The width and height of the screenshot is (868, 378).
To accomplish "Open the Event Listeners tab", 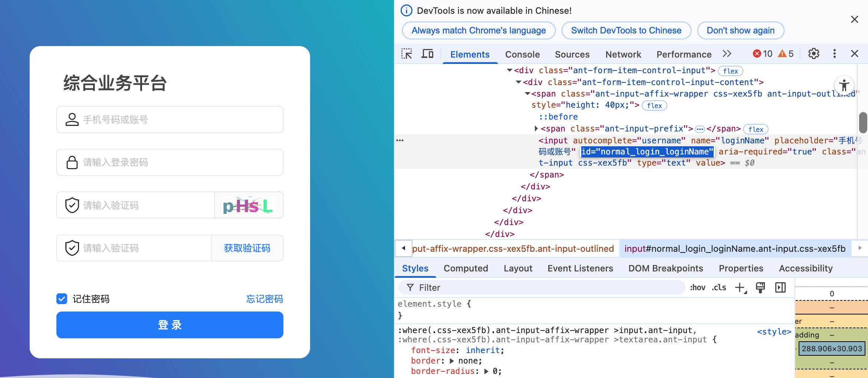I will click(x=580, y=268).
